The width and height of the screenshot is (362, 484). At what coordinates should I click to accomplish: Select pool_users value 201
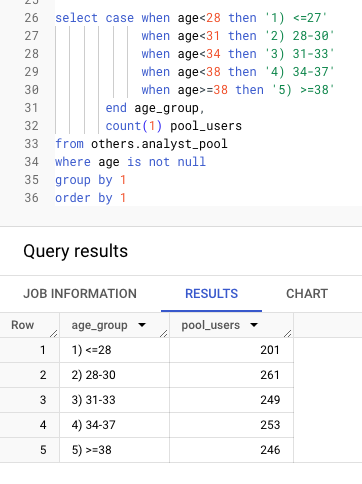pyautogui.click(x=270, y=350)
